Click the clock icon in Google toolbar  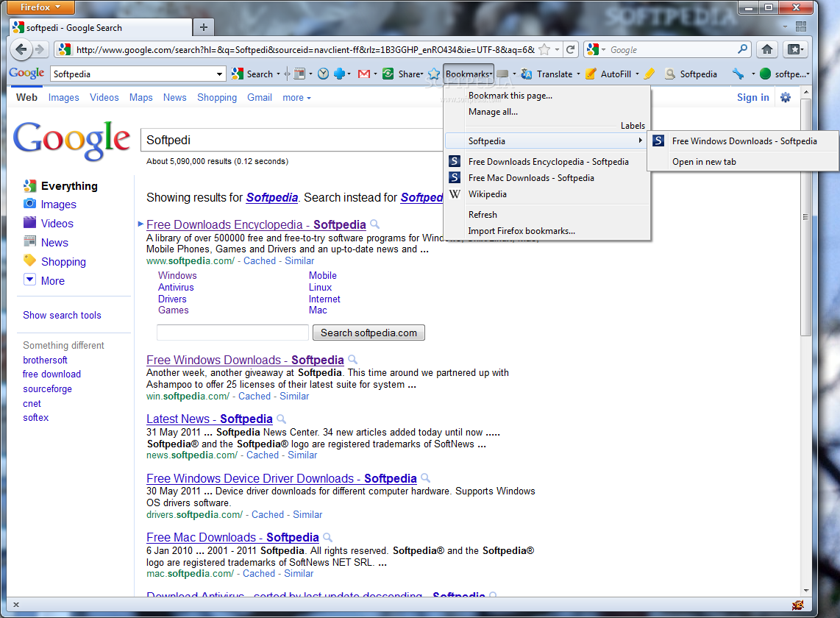[x=323, y=74]
